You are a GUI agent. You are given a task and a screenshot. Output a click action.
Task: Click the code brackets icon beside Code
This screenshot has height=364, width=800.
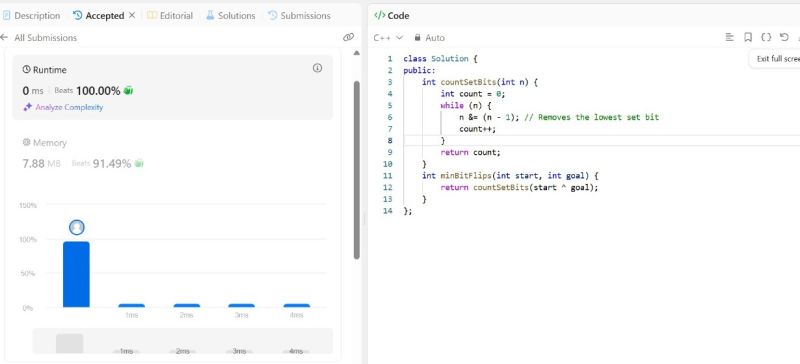coord(379,15)
